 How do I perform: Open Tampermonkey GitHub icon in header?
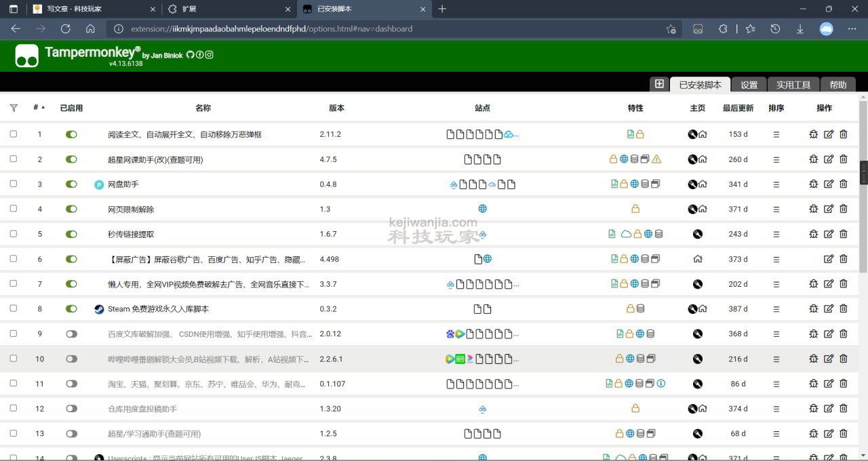click(191, 55)
